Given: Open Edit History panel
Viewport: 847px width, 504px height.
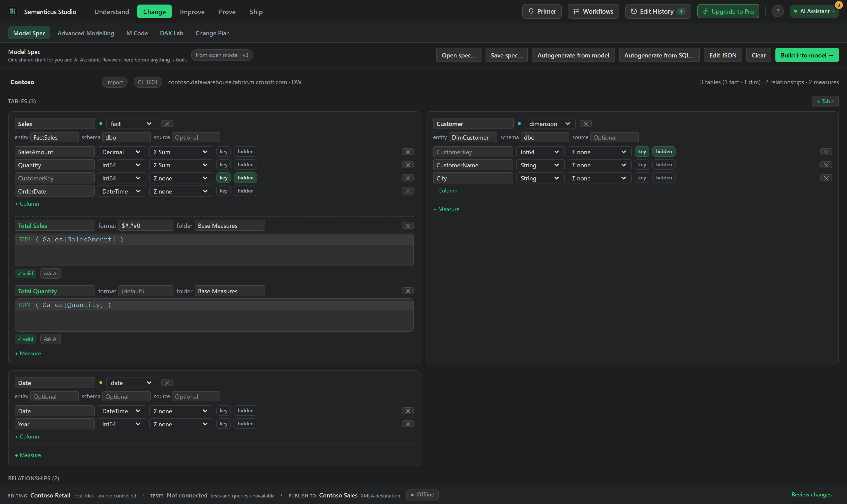Looking at the screenshot, I should click(x=658, y=11).
